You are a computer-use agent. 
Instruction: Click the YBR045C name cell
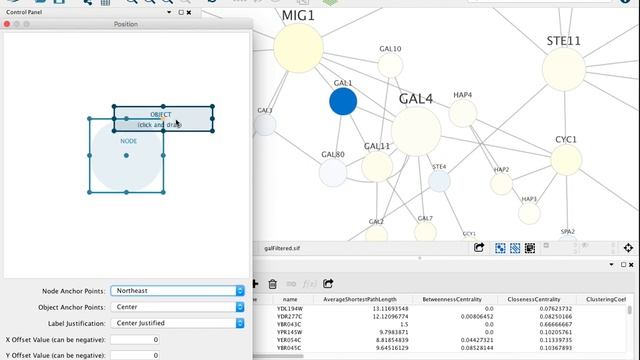289,348
